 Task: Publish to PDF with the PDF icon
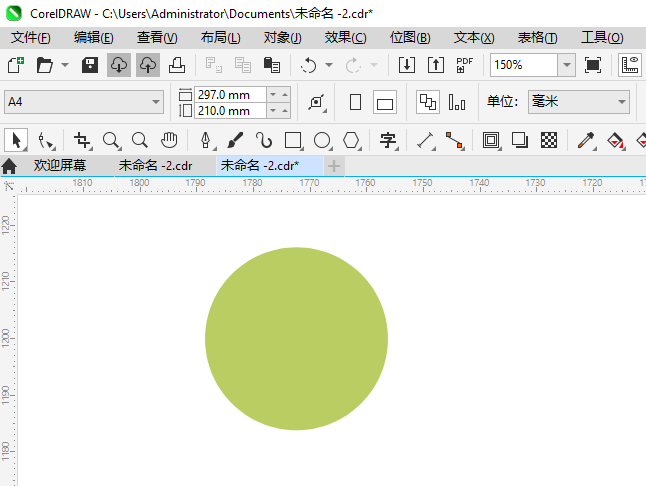[x=464, y=65]
